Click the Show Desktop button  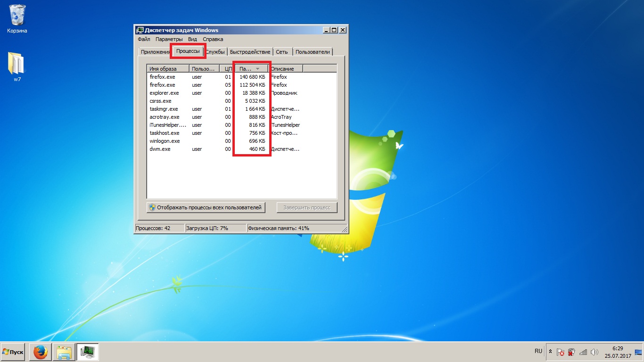(x=639, y=352)
